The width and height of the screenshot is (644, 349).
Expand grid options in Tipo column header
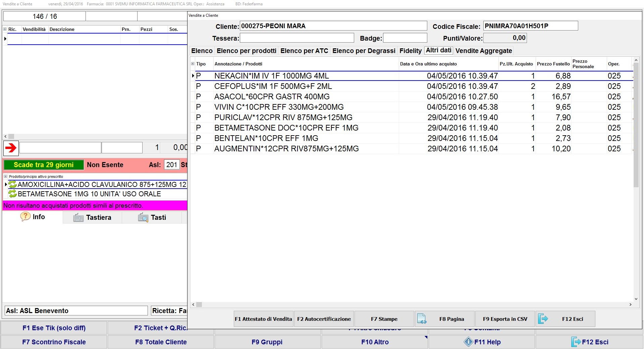(193, 64)
